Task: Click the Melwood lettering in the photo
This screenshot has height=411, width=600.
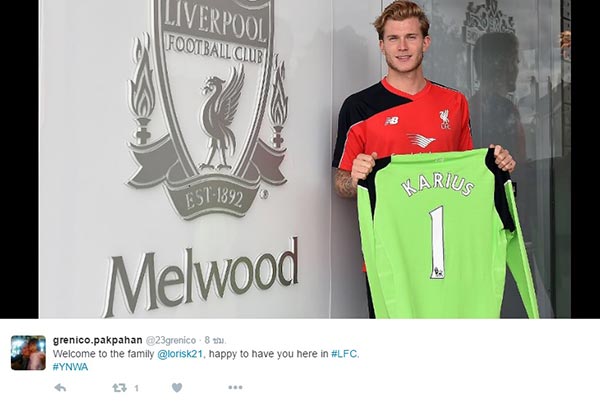Action: tap(202, 277)
